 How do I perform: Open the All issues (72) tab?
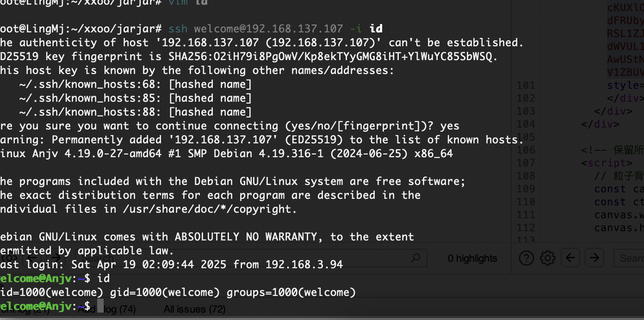[x=195, y=309]
